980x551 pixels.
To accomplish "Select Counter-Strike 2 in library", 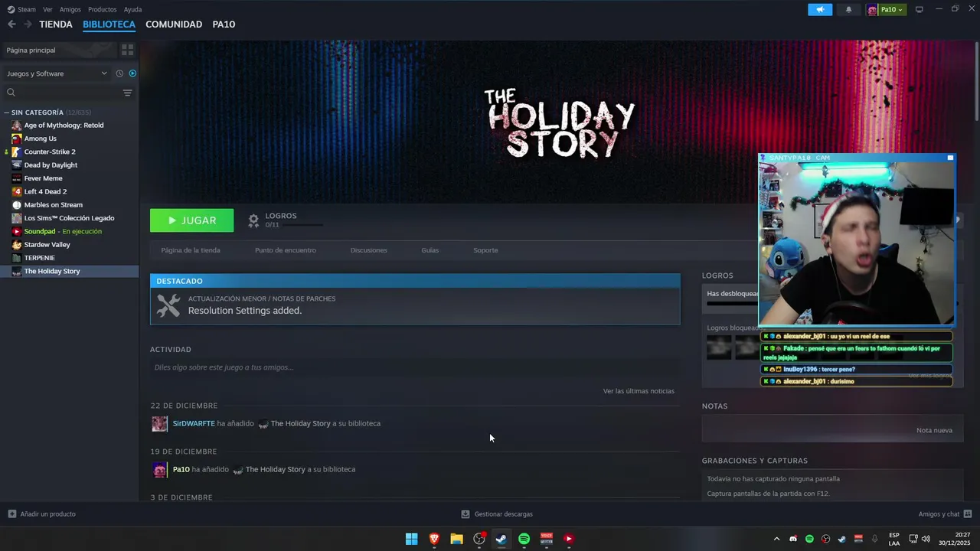I will coord(50,152).
